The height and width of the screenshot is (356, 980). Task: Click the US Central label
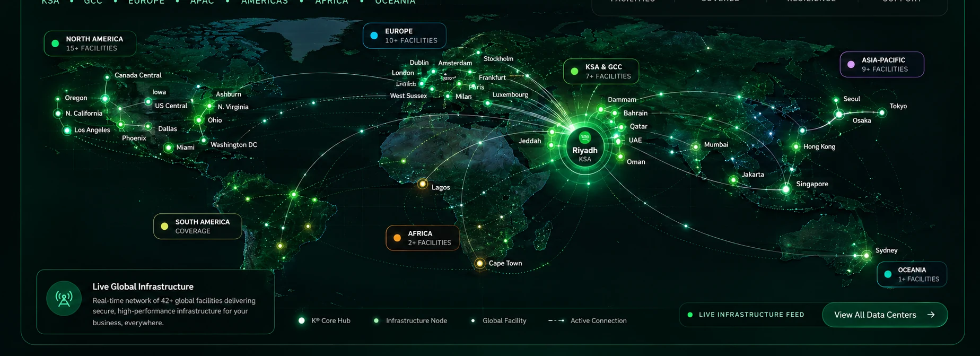point(171,106)
